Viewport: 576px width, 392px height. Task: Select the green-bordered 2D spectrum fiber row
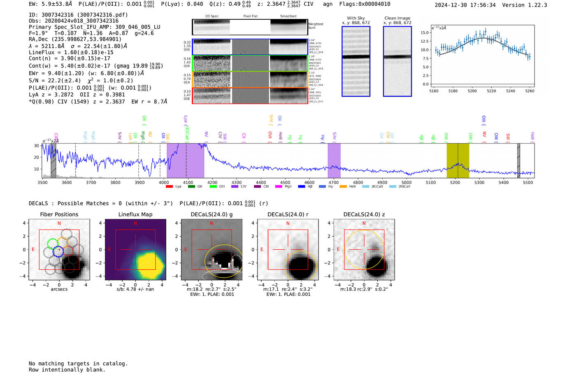250,63
